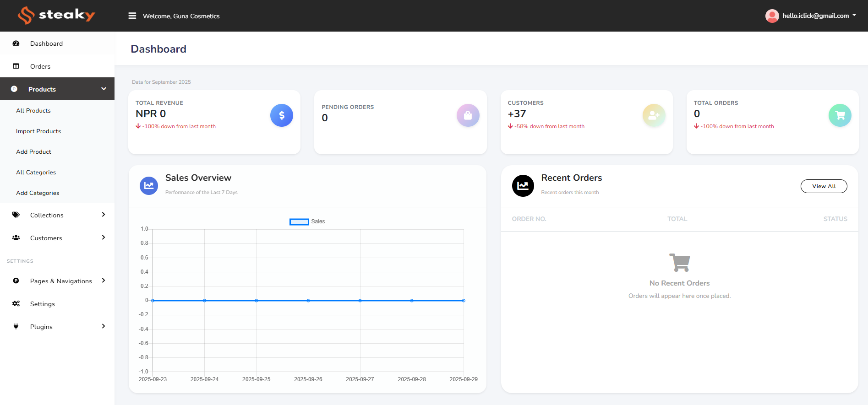Image resolution: width=868 pixels, height=405 pixels.
Task: Open All Products submenu item
Action: 33,111
